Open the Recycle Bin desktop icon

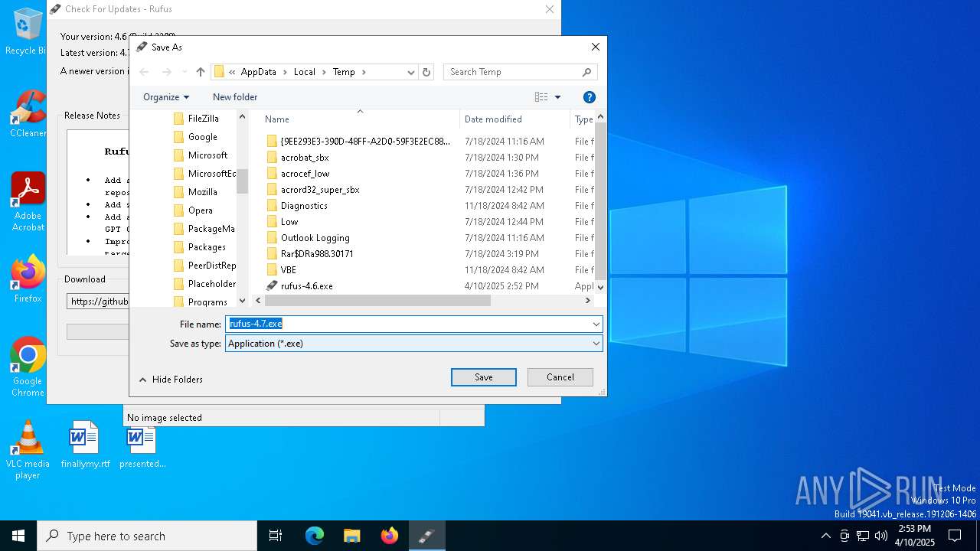pyautogui.click(x=27, y=32)
